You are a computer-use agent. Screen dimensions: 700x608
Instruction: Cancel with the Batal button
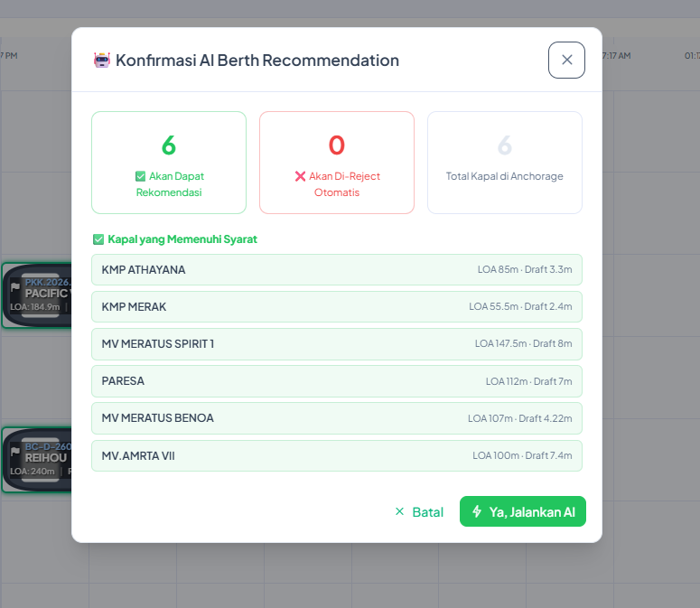[x=419, y=511]
